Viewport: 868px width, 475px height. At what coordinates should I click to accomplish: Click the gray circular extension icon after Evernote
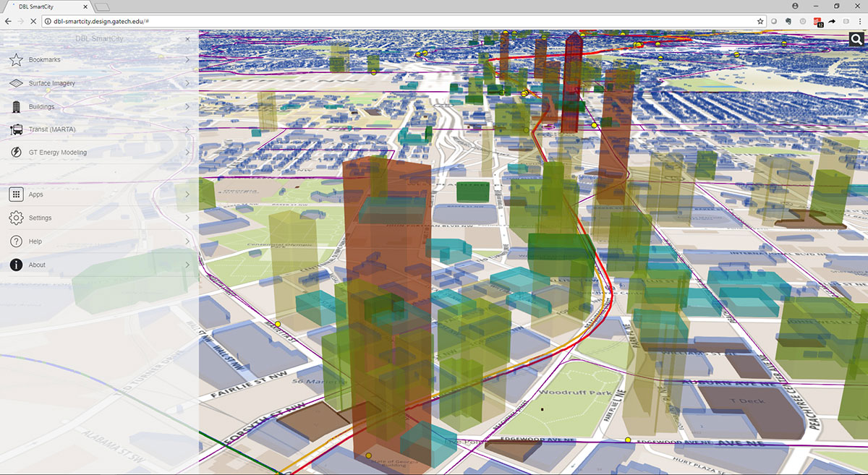pyautogui.click(x=803, y=22)
